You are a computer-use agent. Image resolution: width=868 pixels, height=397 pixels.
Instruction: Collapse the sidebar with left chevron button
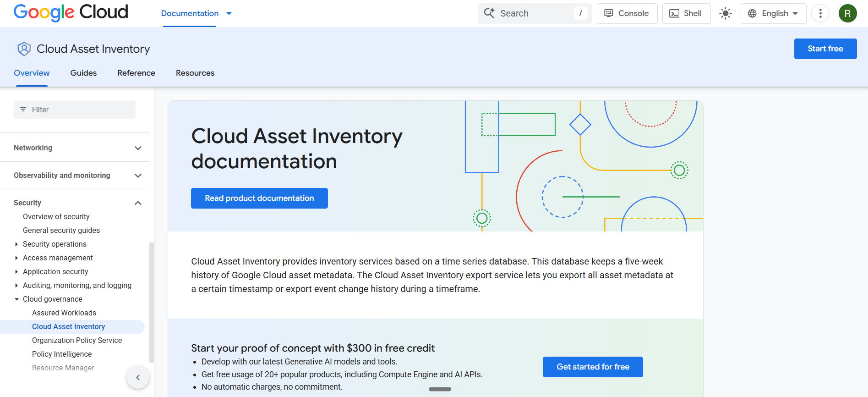pos(138,377)
